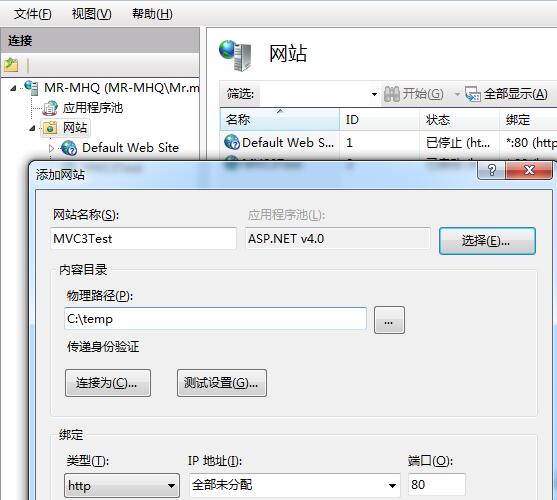Click the 选择(E)... button
The image size is (557, 500).
point(487,241)
